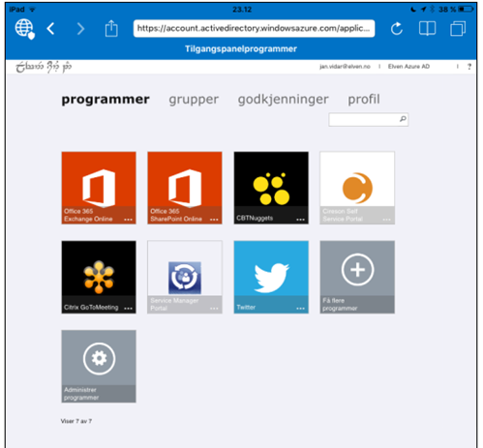
Task: Open options dots on Exchange Online tile
Action: [128, 220]
